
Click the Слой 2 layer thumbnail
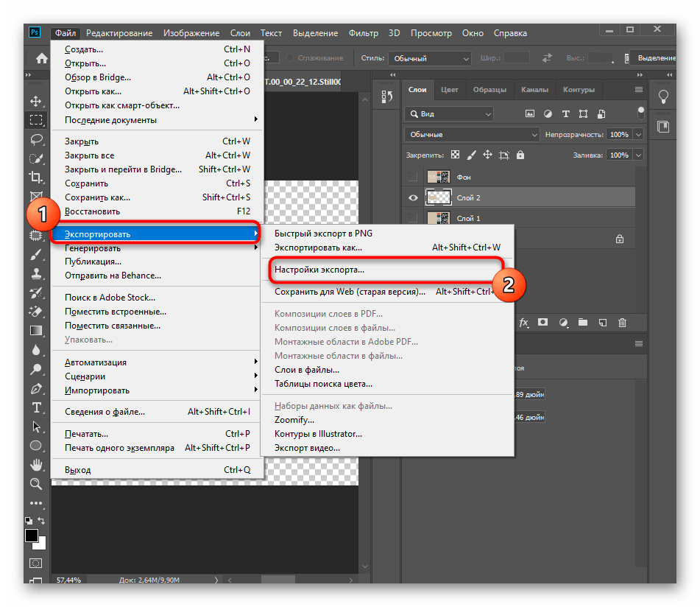[x=439, y=197]
